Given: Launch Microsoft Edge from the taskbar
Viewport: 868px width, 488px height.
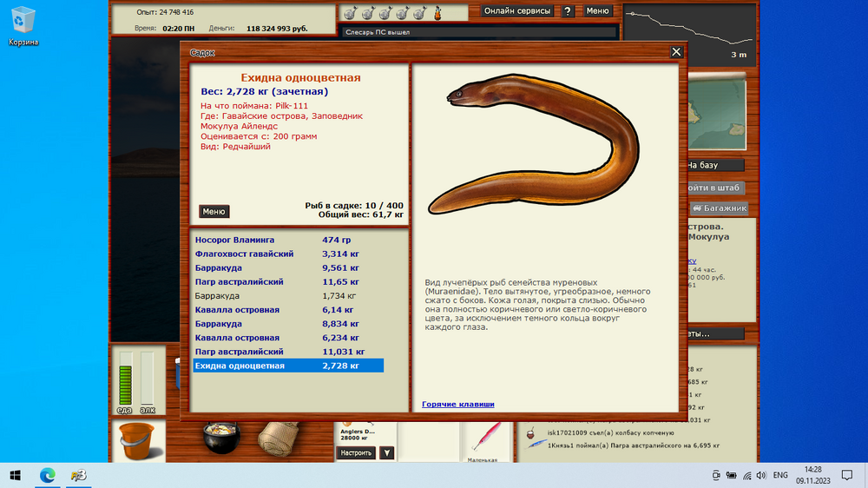Looking at the screenshot, I should [x=48, y=475].
